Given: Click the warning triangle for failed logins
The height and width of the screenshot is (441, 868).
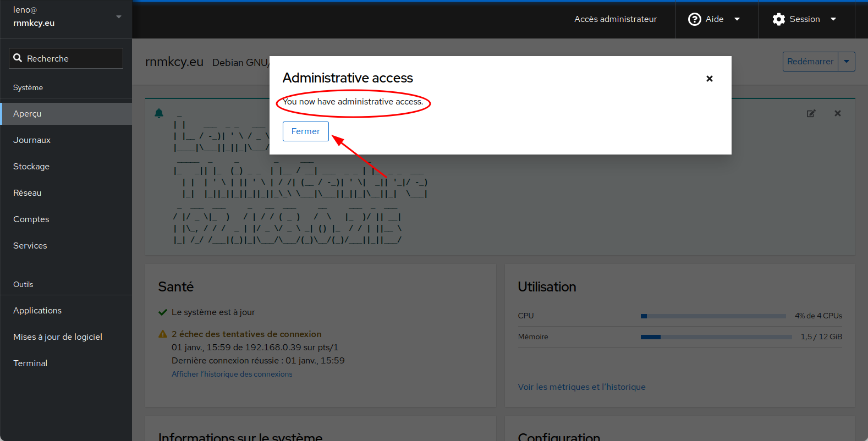Looking at the screenshot, I should tap(163, 334).
